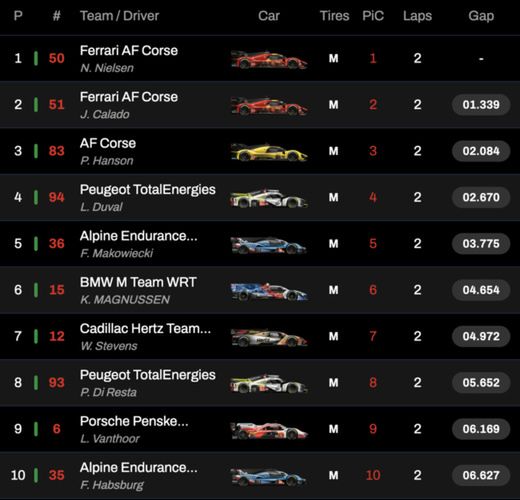This screenshot has height=500, width=520.
Task: Sort by the Gap column header
Action: point(481,16)
